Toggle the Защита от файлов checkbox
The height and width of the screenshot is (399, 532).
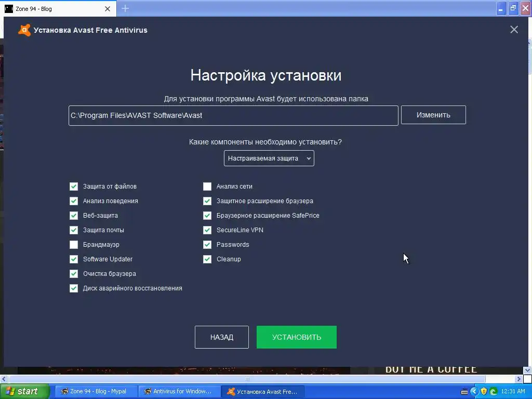(74, 187)
